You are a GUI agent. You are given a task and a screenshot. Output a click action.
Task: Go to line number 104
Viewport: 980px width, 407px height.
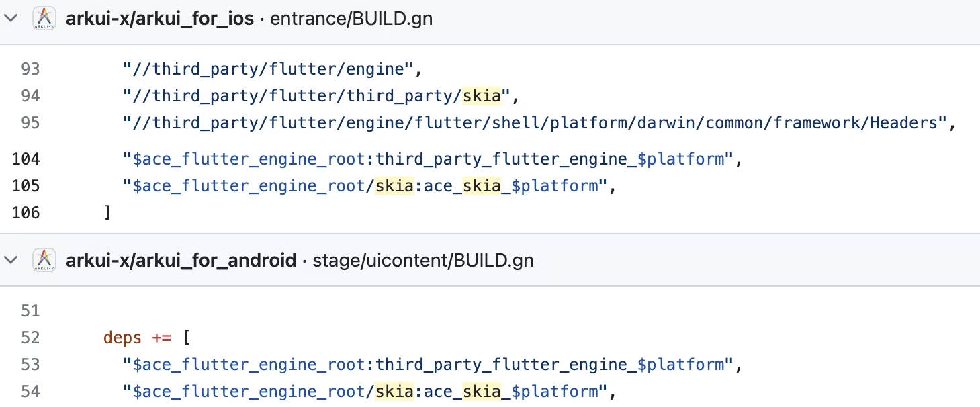pyautogui.click(x=26, y=159)
